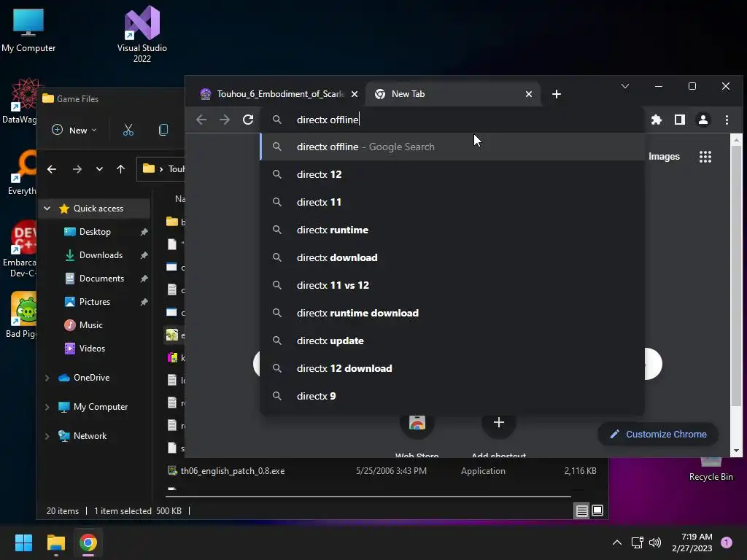Choose 'directx 12' suggestion

click(x=452, y=174)
